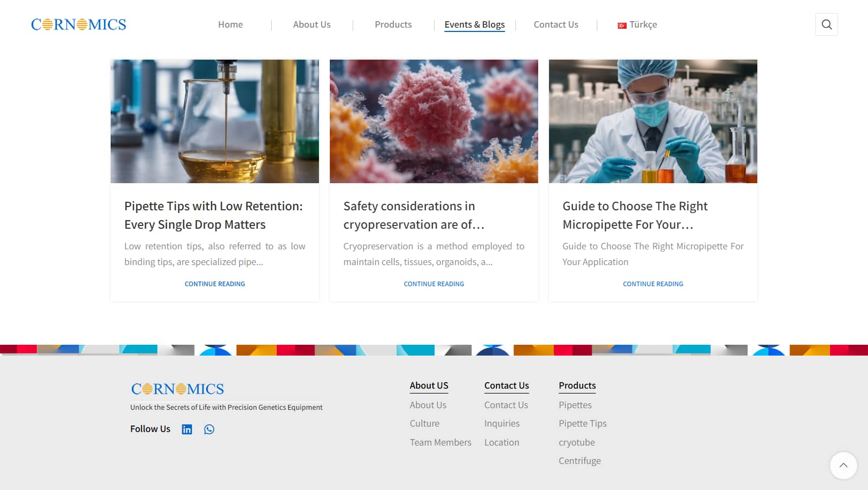Open the Products menu item
The height and width of the screenshot is (490, 868).
tap(393, 24)
